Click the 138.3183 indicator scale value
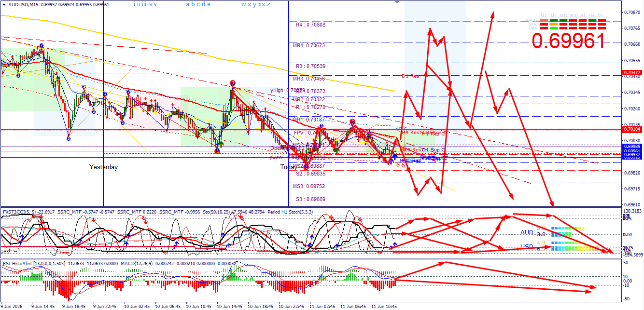644x310 pixels. [x=632, y=211]
